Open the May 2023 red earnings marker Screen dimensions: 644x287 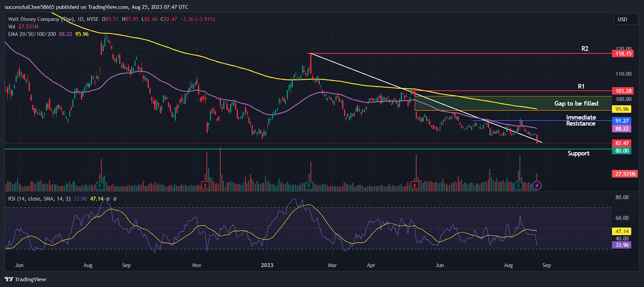click(415, 186)
